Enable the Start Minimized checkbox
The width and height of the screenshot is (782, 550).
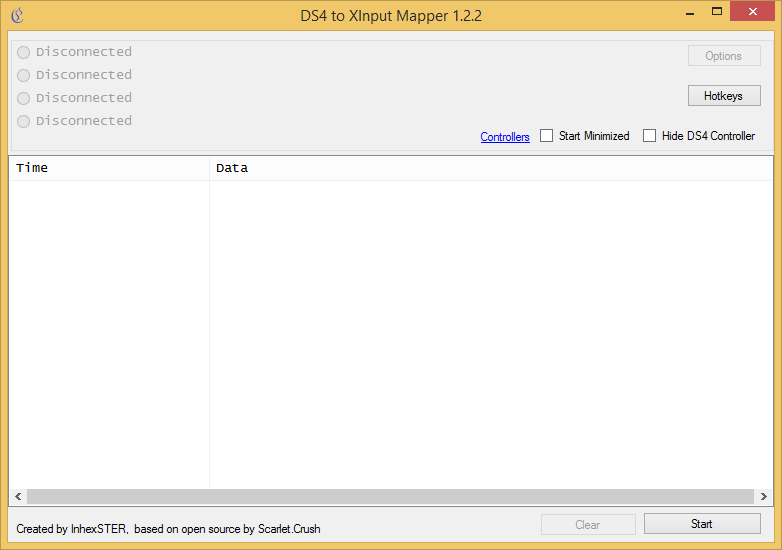click(547, 136)
